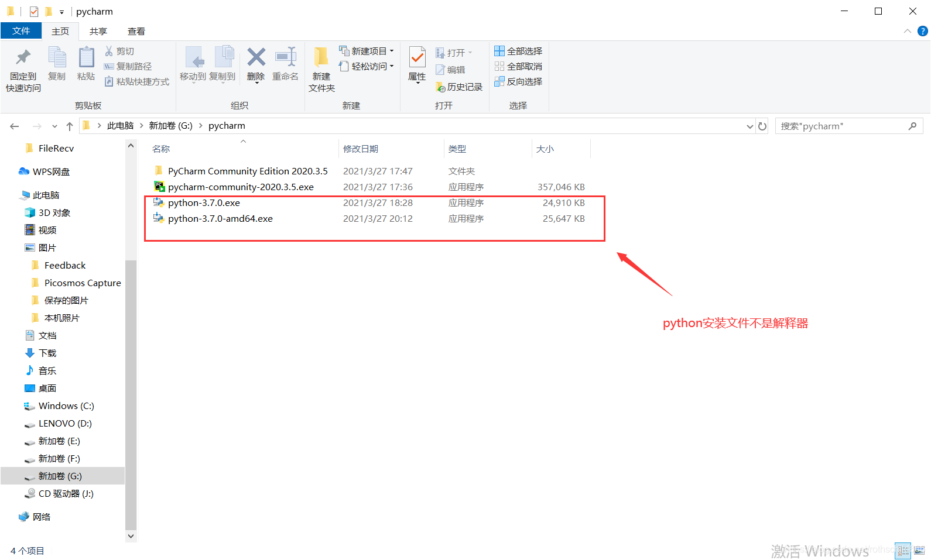Click Paste shortcut (粘贴快捷方式)
This screenshot has width=931, height=560.
[x=137, y=82]
